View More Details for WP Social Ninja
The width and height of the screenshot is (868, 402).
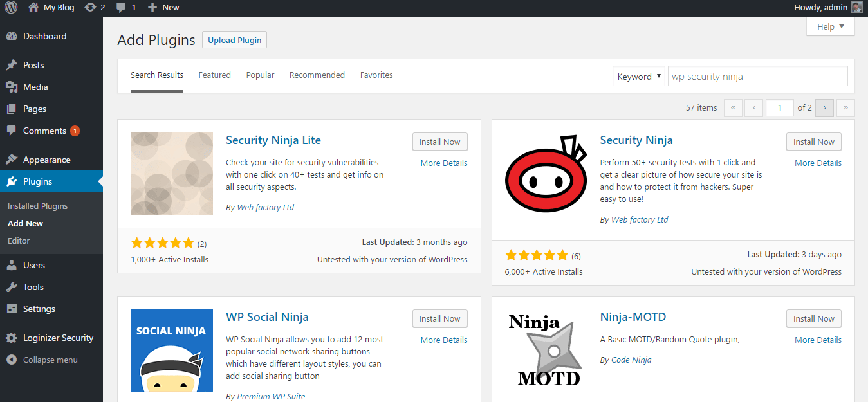coord(444,340)
